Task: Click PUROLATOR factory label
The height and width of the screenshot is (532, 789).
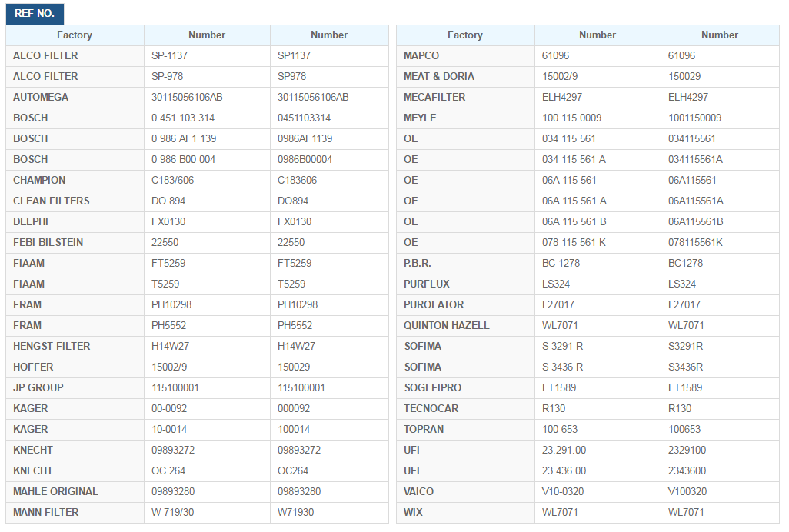Action: coord(434,304)
